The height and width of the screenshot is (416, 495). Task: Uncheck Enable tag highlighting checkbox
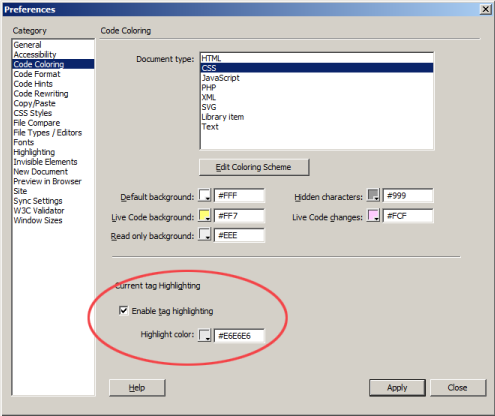pos(123,311)
